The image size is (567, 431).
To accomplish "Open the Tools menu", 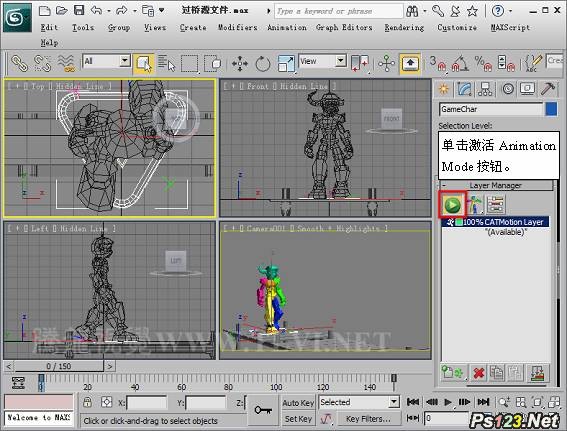I will (x=83, y=27).
